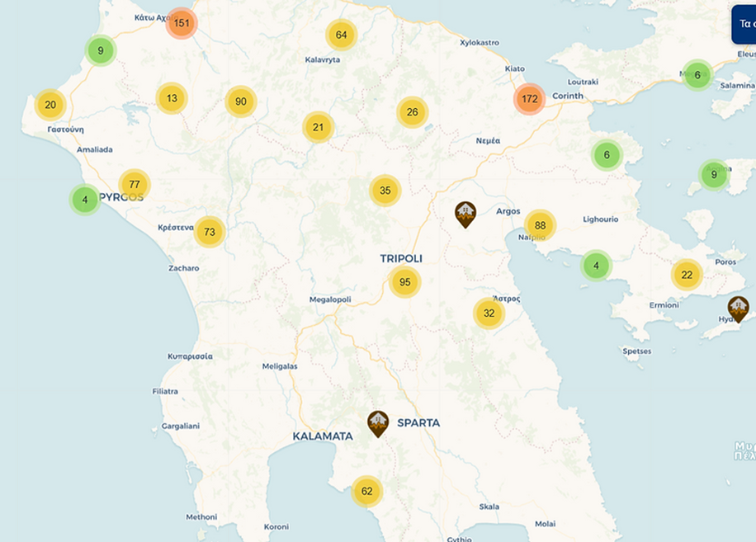
Task: Open the brown monument pin on Hydra
Action: 738,309
